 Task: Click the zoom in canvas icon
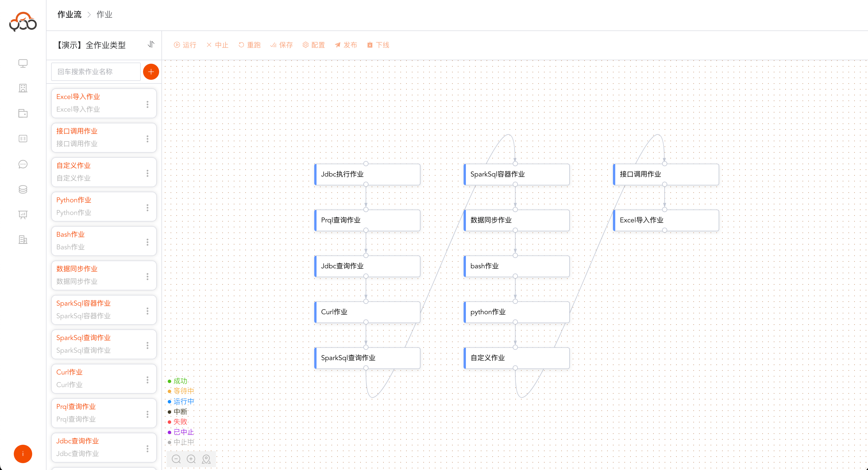tap(191, 459)
